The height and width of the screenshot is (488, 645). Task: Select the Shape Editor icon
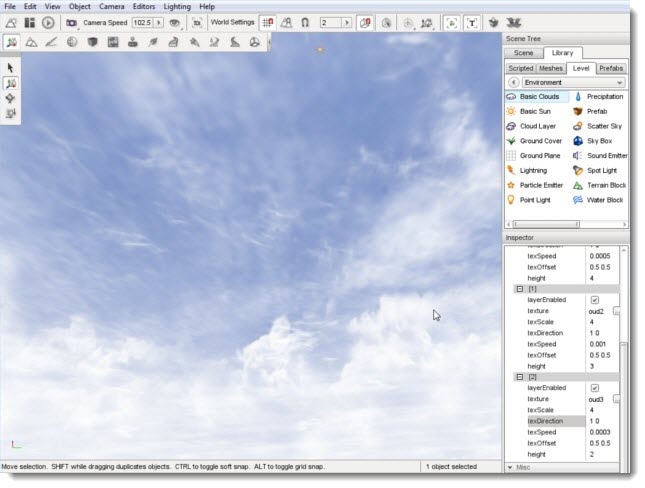tap(255, 42)
